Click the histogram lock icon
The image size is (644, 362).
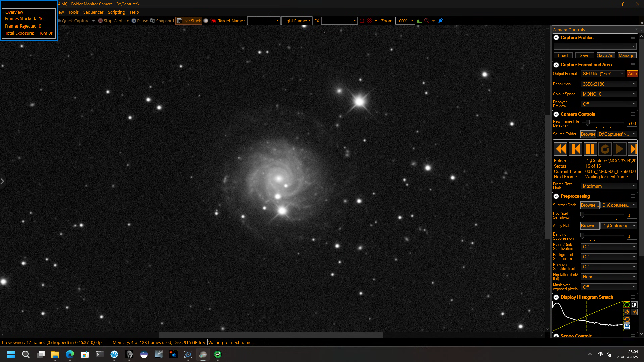tap(634, 312)
